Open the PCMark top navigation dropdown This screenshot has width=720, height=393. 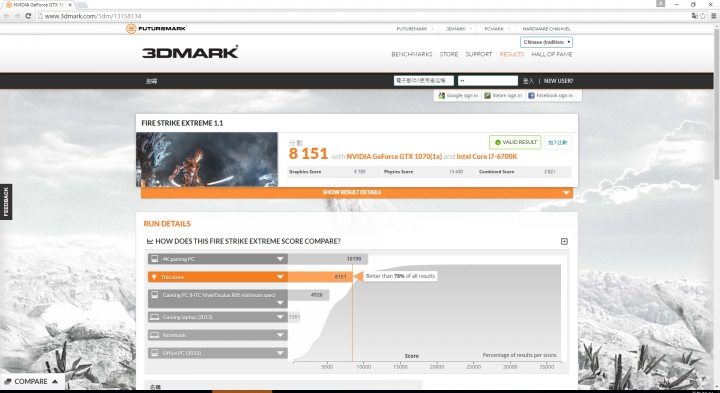(x=497, y=29)
